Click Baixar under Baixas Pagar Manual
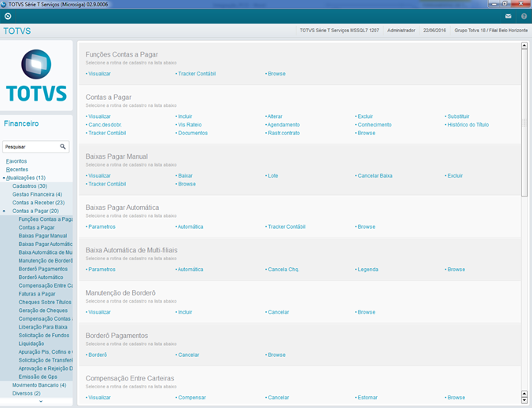The image size is (532, 408). [185, 176]
